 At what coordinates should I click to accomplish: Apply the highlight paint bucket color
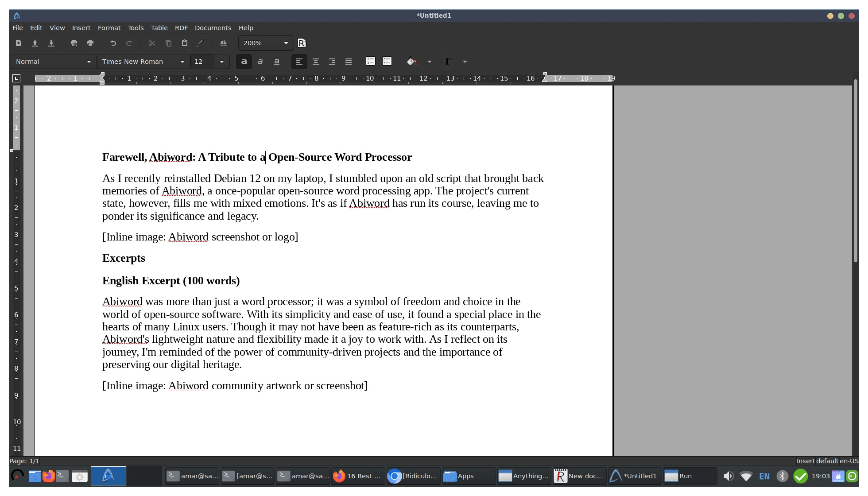tap(412, 62)
